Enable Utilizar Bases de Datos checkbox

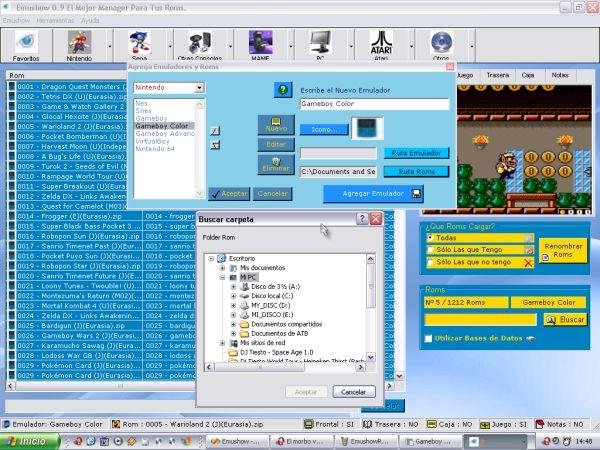point(429,338)
